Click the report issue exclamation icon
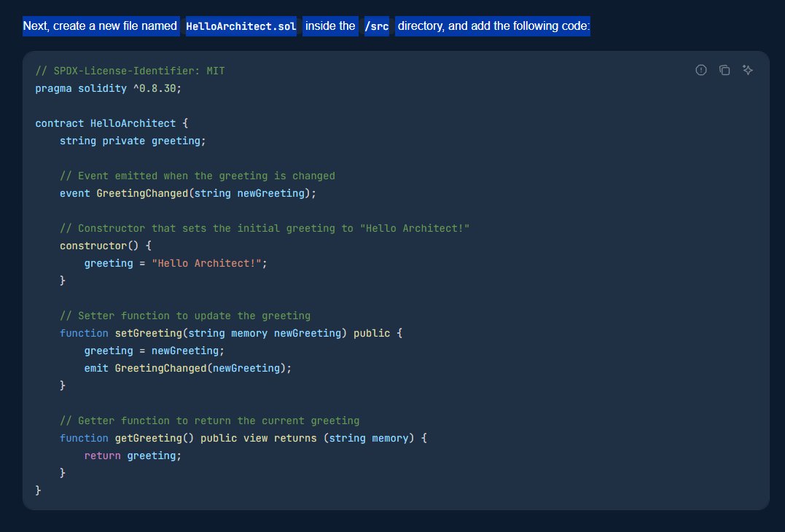This screenshot has height=532, width=785. (701, 70)
